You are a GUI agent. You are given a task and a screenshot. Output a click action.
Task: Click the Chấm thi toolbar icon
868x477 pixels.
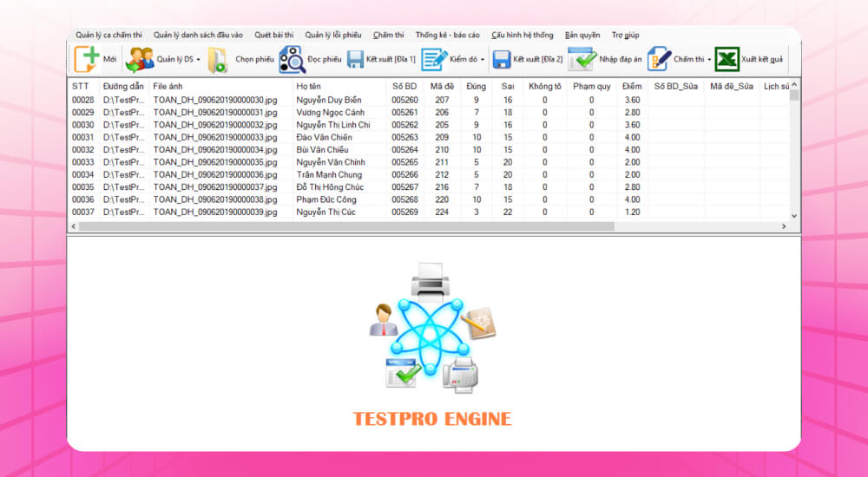pyautogui.click(x=659, y=59)
